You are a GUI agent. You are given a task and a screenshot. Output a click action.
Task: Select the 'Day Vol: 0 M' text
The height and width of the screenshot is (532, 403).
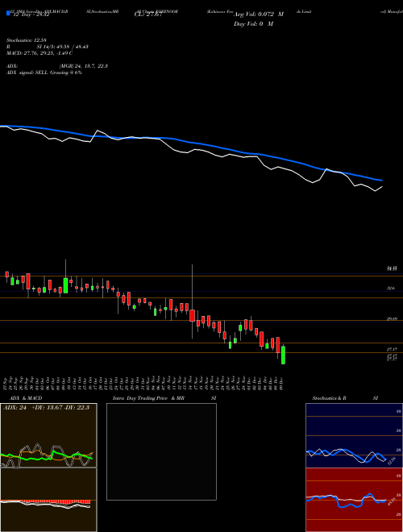click(x=253, y=24)
